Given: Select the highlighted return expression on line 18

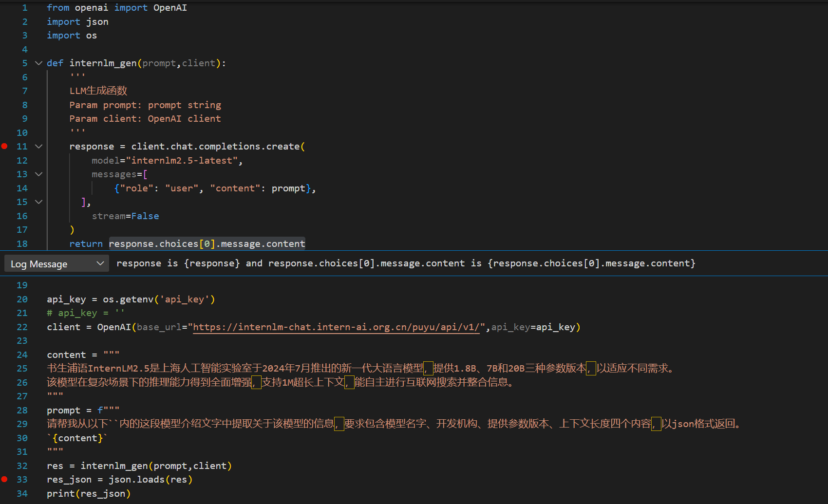Looking at the screenshot, I should coord(207,243).
